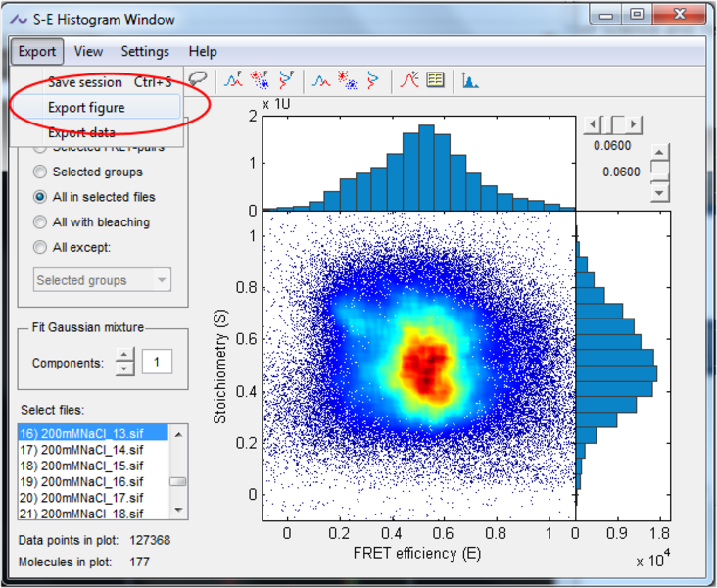The image size is (717, 588).
Task: Select the 'All except:' radio option
Action: pyautogui.click(x=40, y=248)
